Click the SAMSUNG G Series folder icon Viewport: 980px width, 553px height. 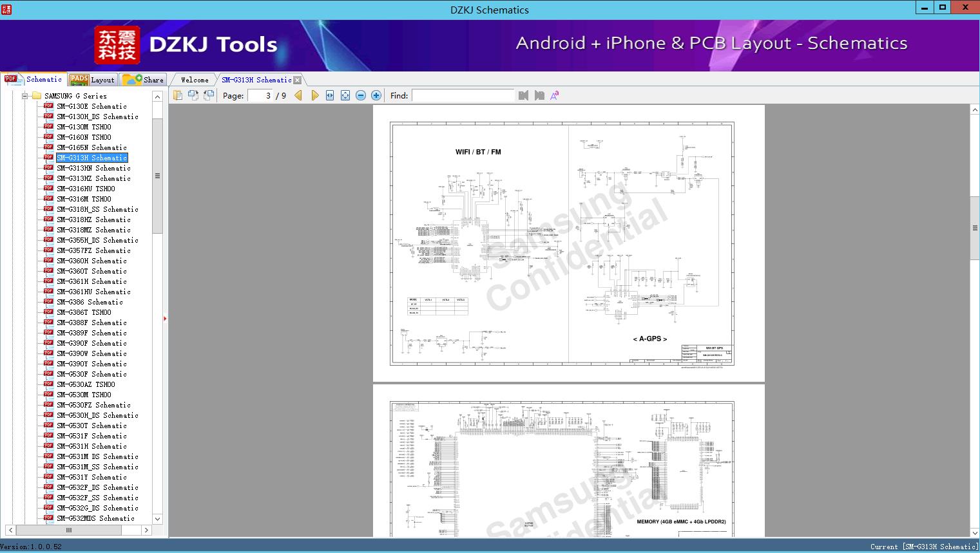(x=37, y=96)
